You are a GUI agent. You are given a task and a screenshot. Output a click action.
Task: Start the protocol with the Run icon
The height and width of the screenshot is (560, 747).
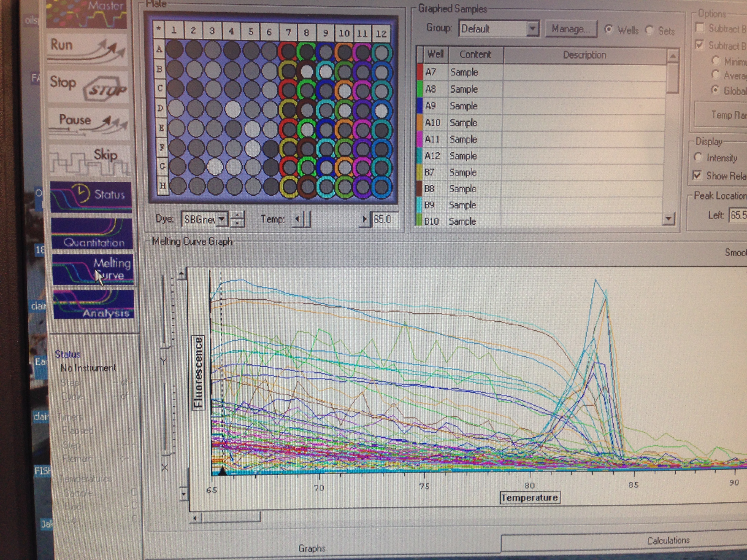point(87,50)
